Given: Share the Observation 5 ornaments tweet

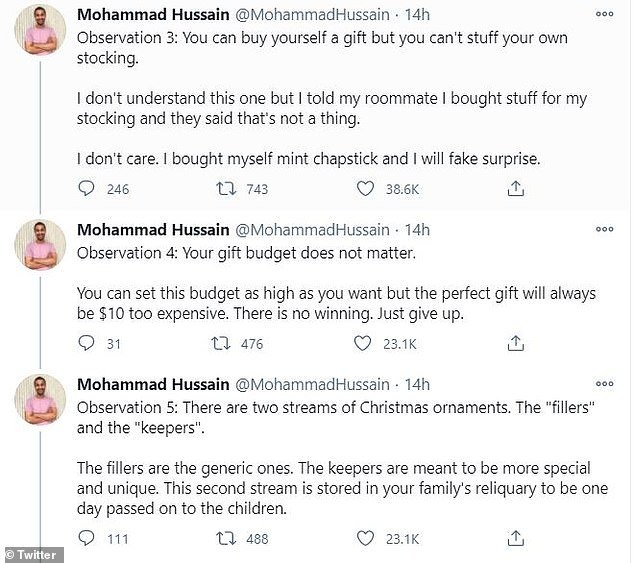Looking at the screenshot, I should [x=516, y=538].
